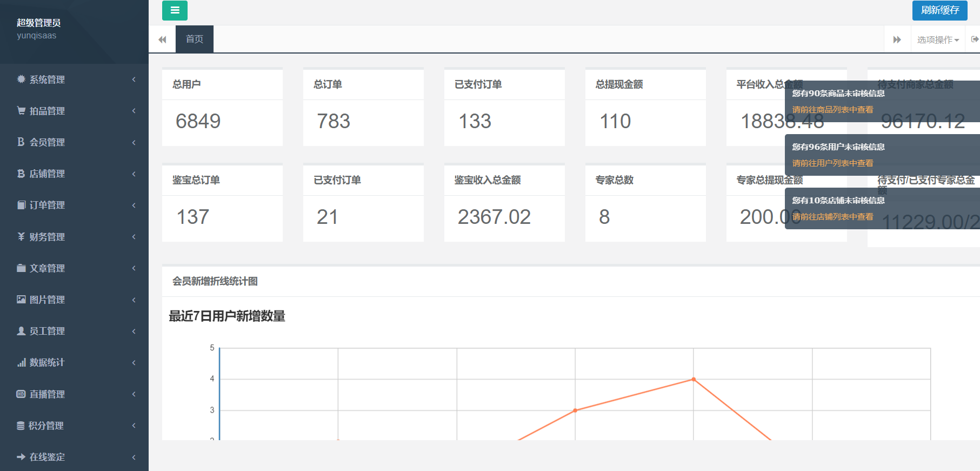This screenshot has height=471, width=980.
Task: Open the 选项操作 dropdown
Action: click(938, 39)
